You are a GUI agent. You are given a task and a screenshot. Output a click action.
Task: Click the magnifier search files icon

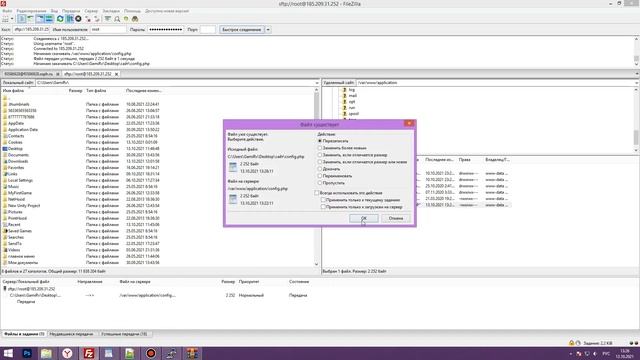click(x=117, y=19)
